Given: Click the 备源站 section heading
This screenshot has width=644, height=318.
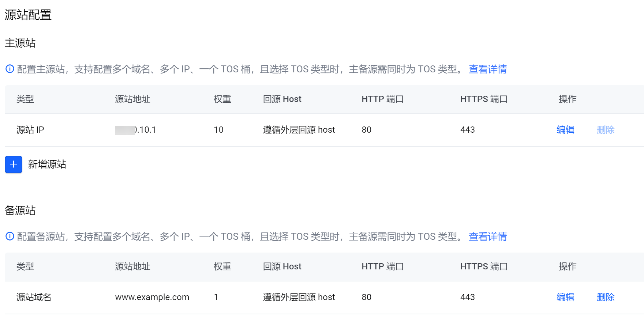Looking at the screenshot, I should (x=20, y=211).
